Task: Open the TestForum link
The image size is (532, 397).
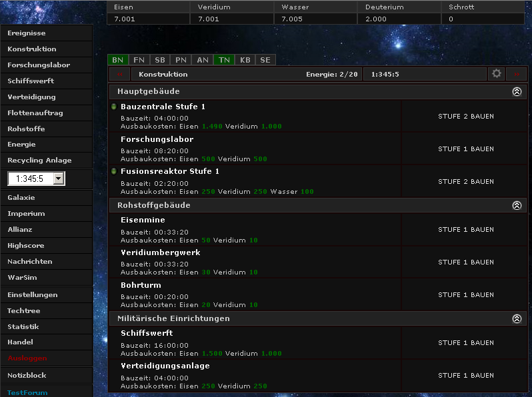Action: coord(27,392)
